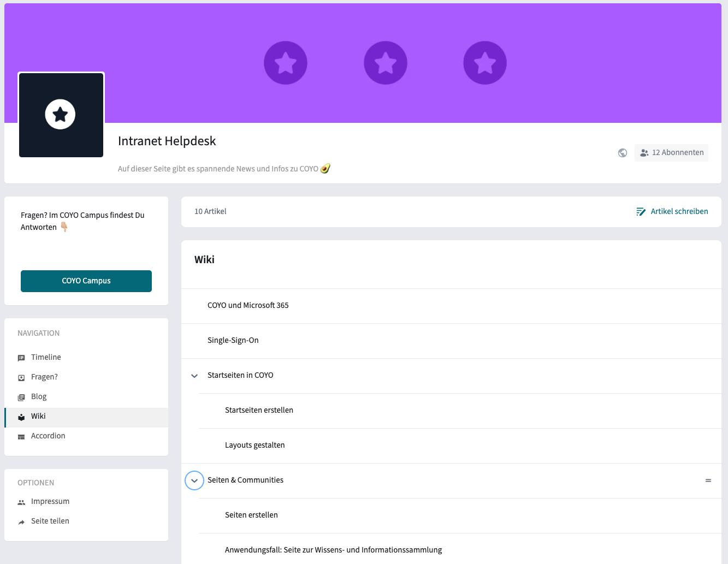Click the Timeline icon in navigation

point(21,358)
